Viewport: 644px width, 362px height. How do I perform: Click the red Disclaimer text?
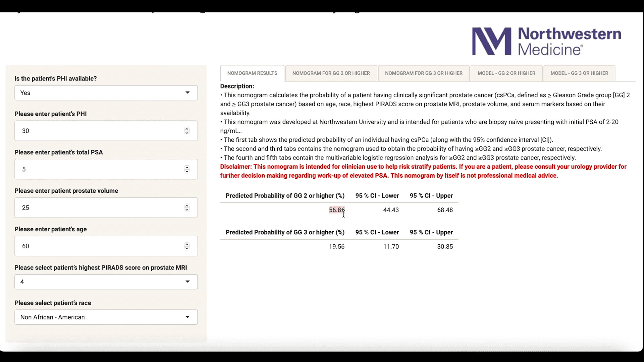tap(423, 171)
